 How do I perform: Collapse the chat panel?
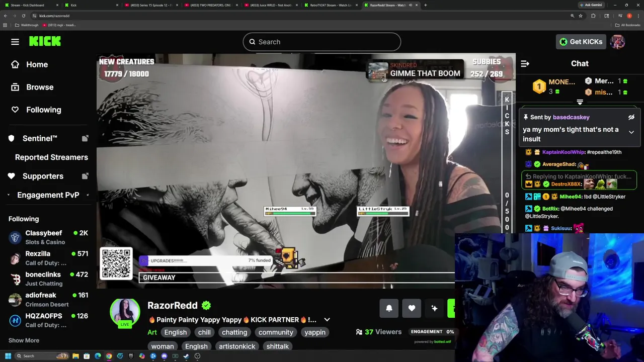click(525, 63)
